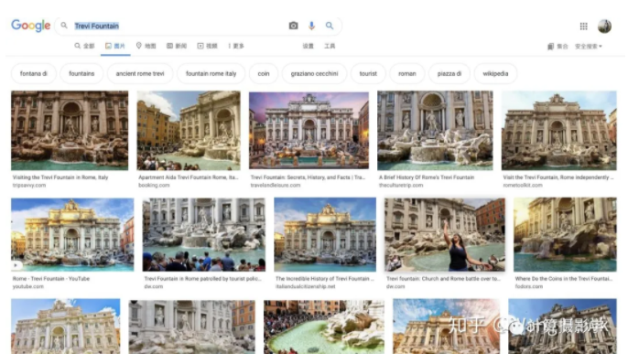Click 'Where Do the Coins in the Trevi' caption
The image size is (628, 364).
(x=564, y=279)
